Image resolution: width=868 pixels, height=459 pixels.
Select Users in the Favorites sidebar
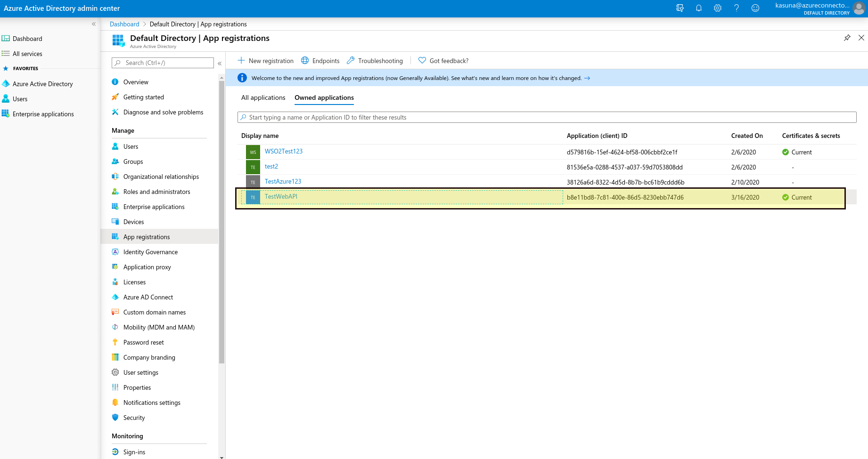click(x=20, y=99)
